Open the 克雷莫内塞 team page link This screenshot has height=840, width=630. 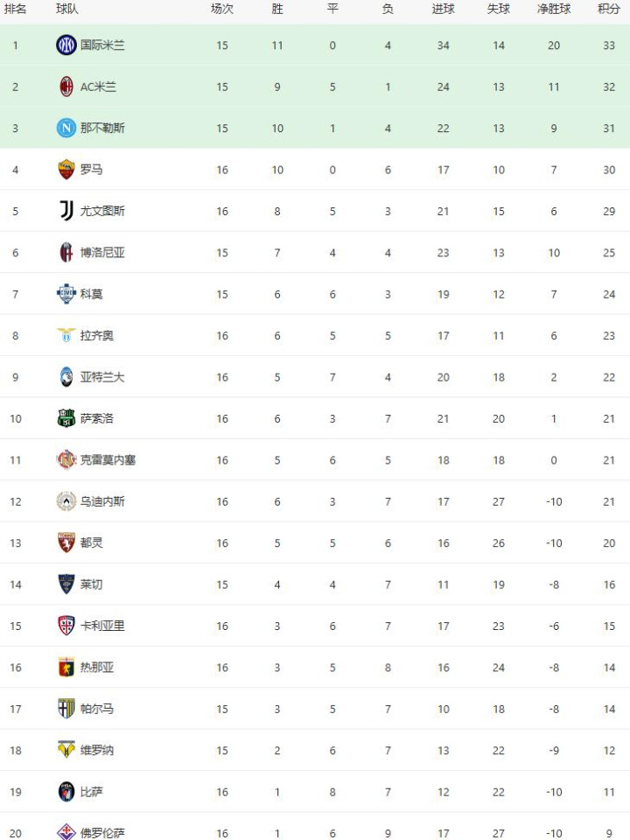pyautogui.click(x=108, y=460)
